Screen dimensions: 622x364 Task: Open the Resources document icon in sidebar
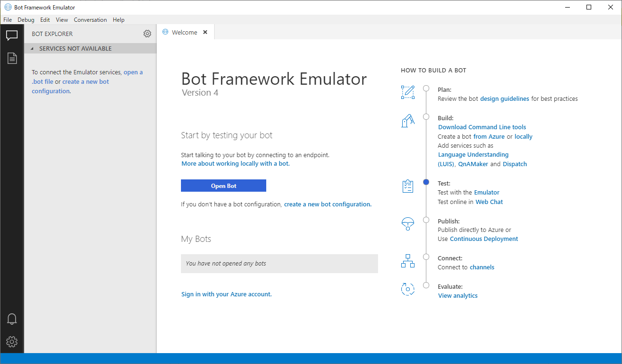(x=12, y=58)
